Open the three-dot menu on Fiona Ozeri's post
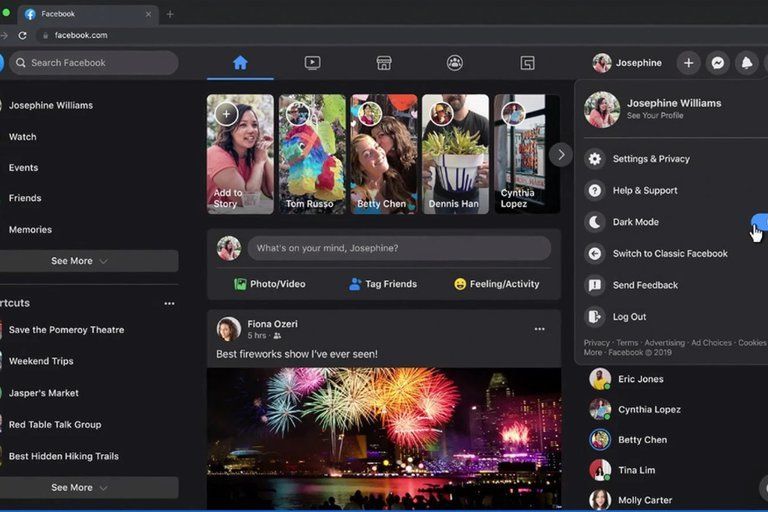The image size is (768, 512). point(539,329)
